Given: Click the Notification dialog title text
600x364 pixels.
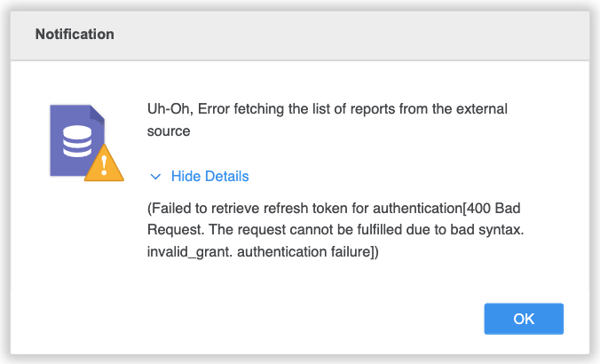Looking at the screenshot, I should pos(75,35).
